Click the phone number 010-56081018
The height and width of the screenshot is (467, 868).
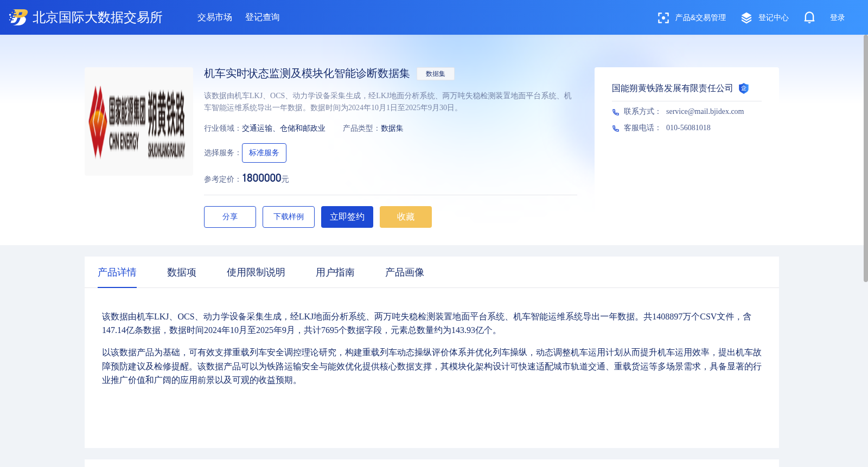(x=688, y=128)
